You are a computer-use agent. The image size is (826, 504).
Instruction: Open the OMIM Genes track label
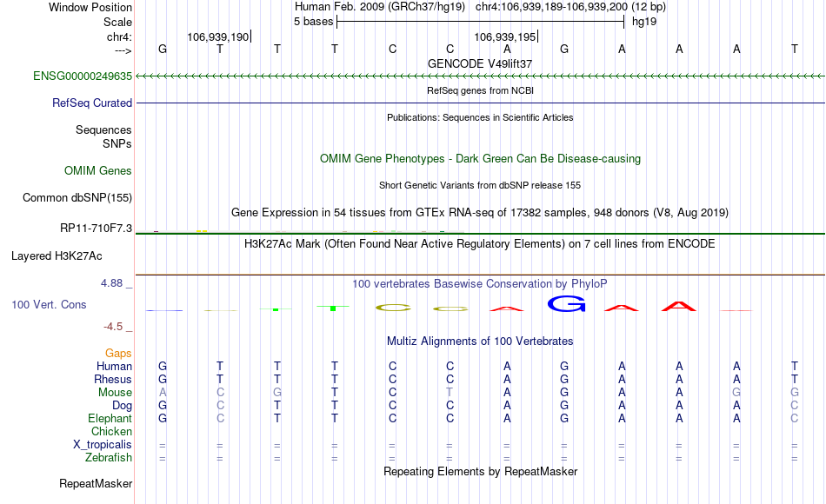pyautogui.click(x=97, y=170)
